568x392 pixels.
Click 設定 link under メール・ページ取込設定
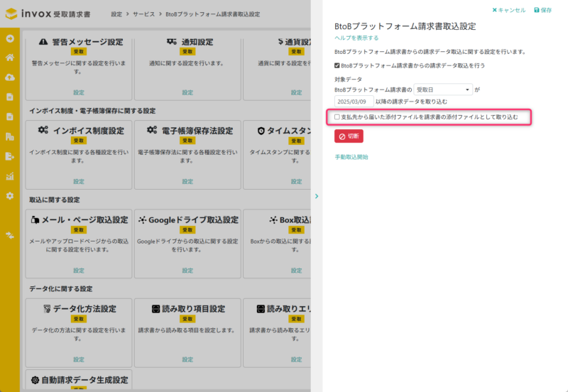[x=79, y=271]
